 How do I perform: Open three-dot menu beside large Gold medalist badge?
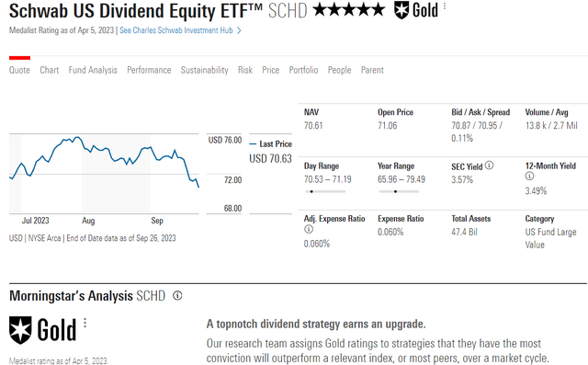pos(85,323)
